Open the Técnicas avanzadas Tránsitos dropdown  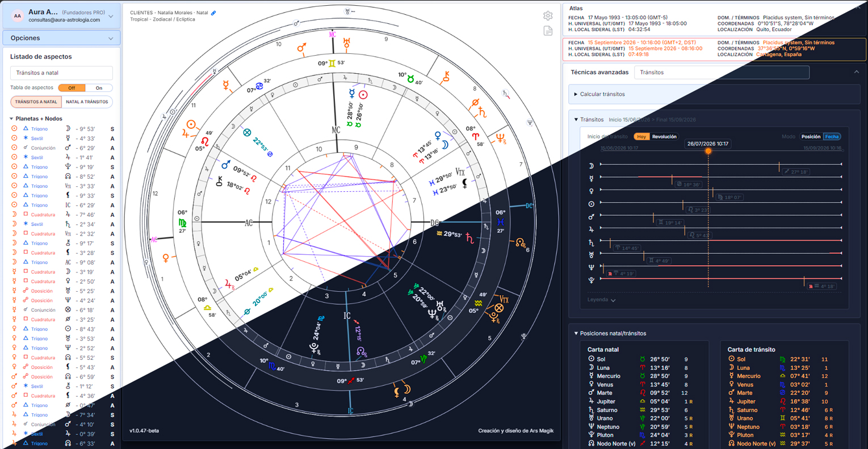(722, 72)
